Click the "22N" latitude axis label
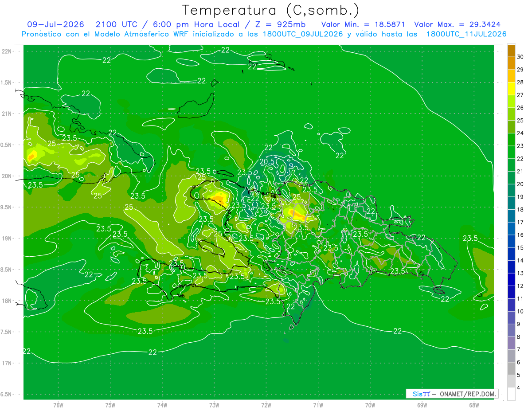This screenshot has height=411, width=532. (8, 51)
